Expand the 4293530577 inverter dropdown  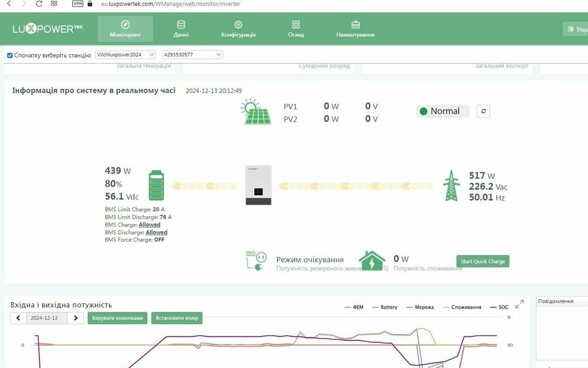pos(193,55)
